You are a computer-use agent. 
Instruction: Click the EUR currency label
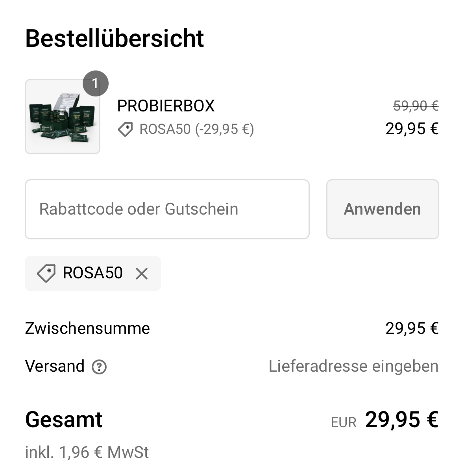pos(344,422)
